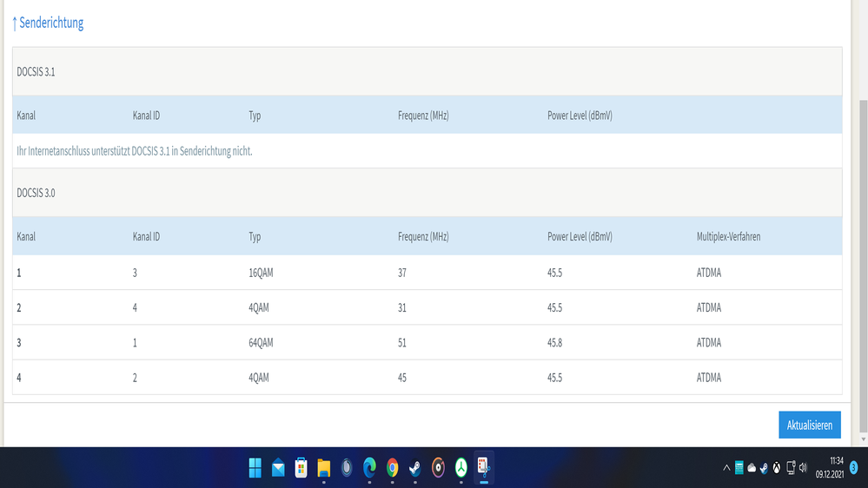The width and height of the screenshot is (868, 488).
Task: Click Typ header in DOCSIS 3.1 table
Action: click(x=254, y=115)
